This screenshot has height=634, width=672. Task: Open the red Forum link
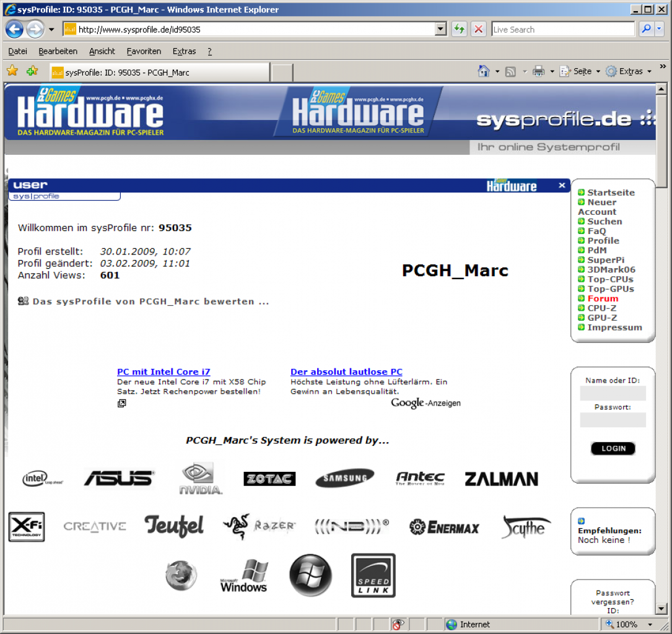point(603,298)
